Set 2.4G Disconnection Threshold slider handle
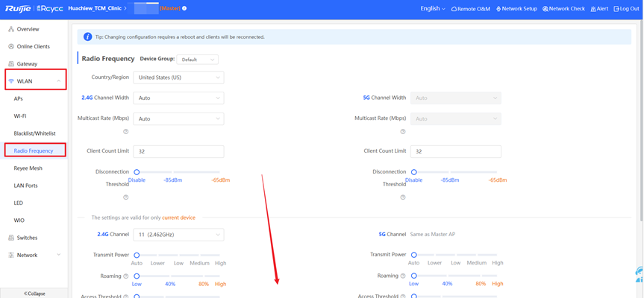The height and width of the screenshot is (298, 644). coord(137,172)
